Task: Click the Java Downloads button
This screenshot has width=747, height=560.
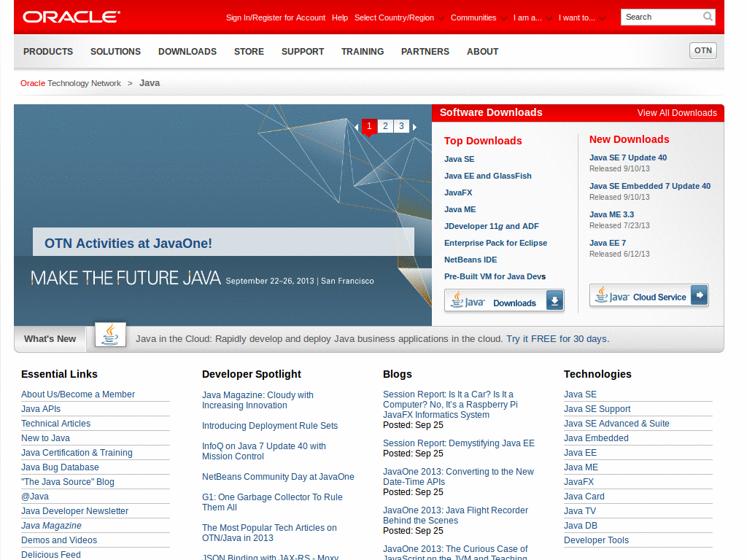Action: tap(504, 300)
